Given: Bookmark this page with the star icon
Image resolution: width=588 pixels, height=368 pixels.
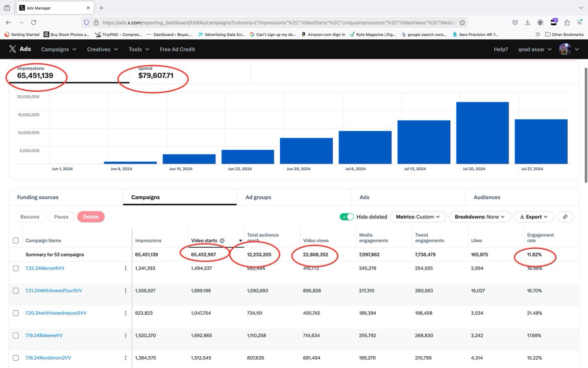Looking at the screenshot, I should pyautogui.click(x=462, y=22).
